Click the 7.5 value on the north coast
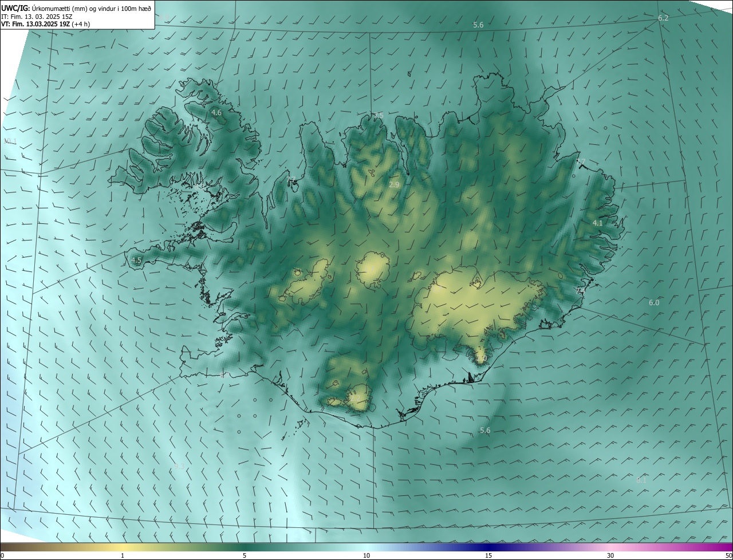The width and height of the screenshot is (733, 560). (378, 115)
